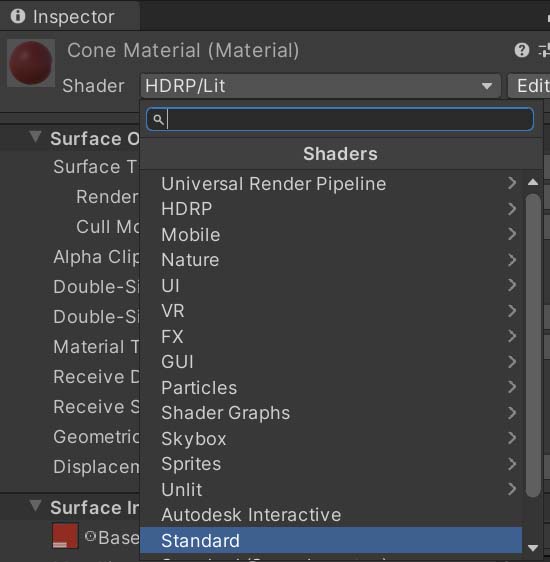The height and width of the screenshot is (562, 550).
Task: Open the GUI shader category
Action: click(331, 362)
